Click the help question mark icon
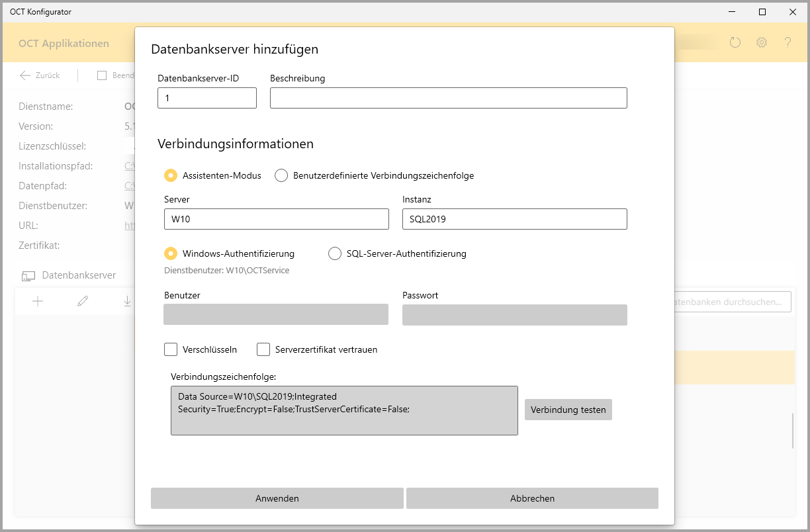The width and height of the screenshot is (810, 532). pyautogui.click(x=787, y=43)
